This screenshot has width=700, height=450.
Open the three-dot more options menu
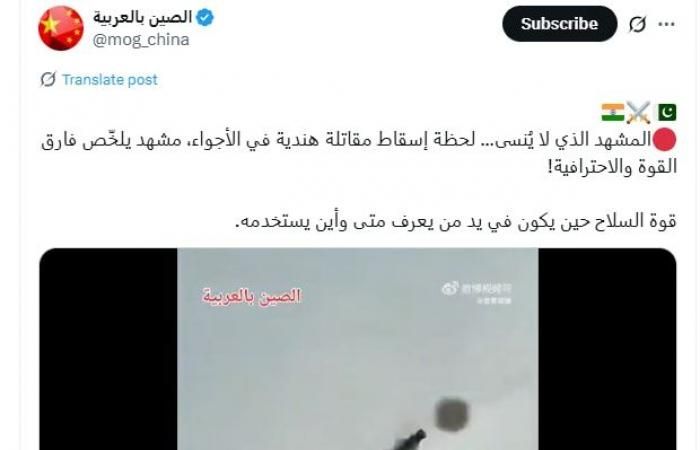(667, 24)
